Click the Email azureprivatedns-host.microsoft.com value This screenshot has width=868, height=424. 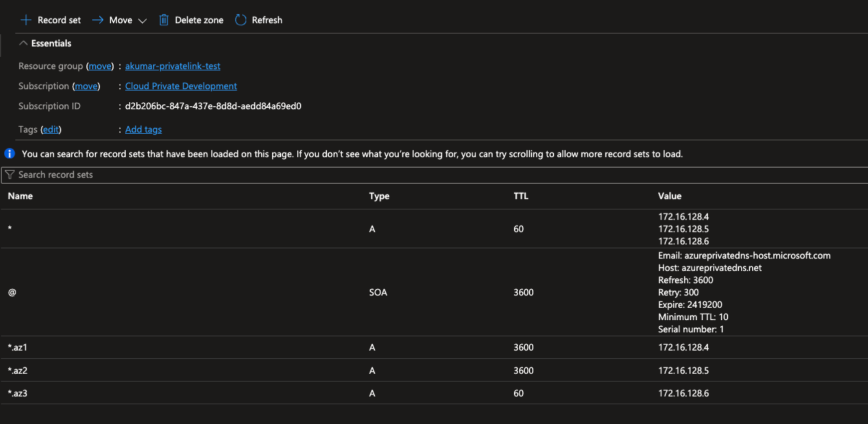744,255
